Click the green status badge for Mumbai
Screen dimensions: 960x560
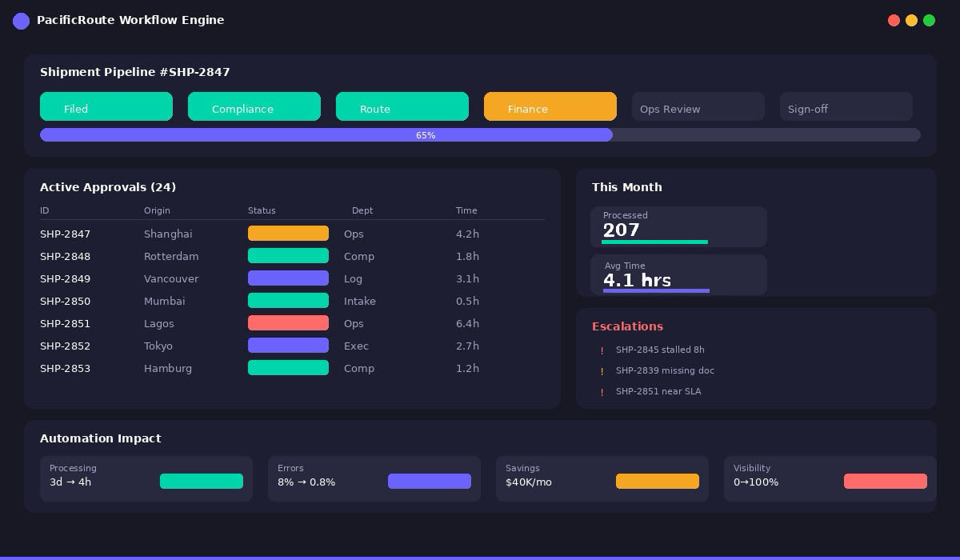coord(288,301)
